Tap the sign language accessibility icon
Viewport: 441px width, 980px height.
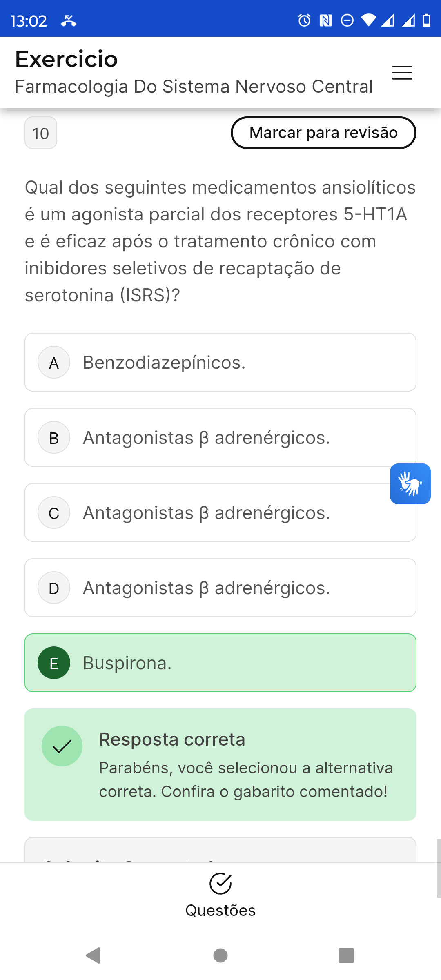coord(410,484)
